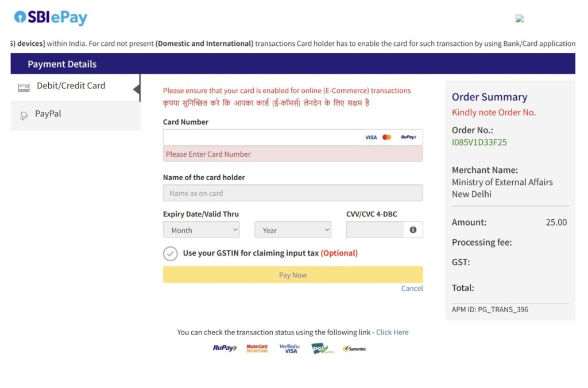Image resolution: width=588 pixels, height=388 pixels.
Task: Click the RuPay logo in card field
Action: [x=408, y=137]
